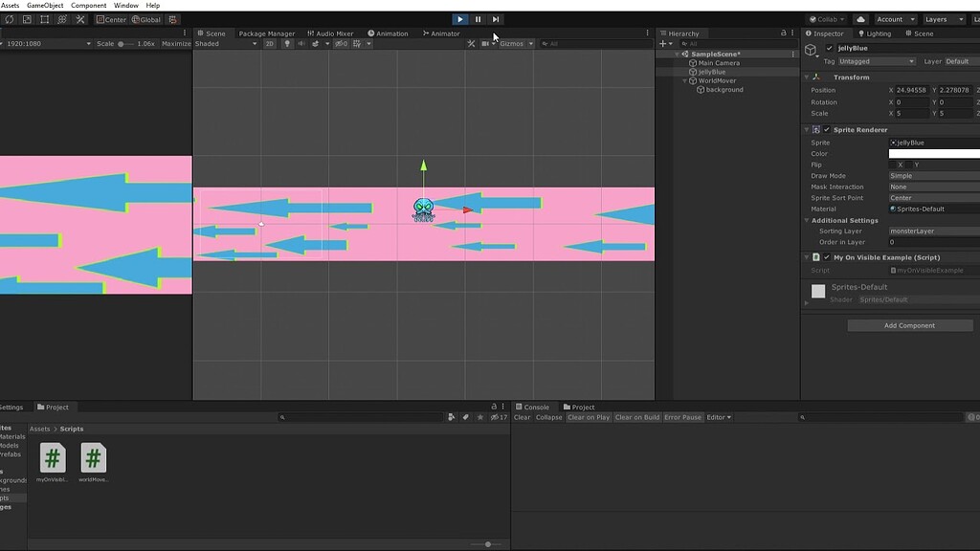This screenshot has height=551, width=980.
Task: Toggle scene audio icon
Action: [x=301, y=43]
